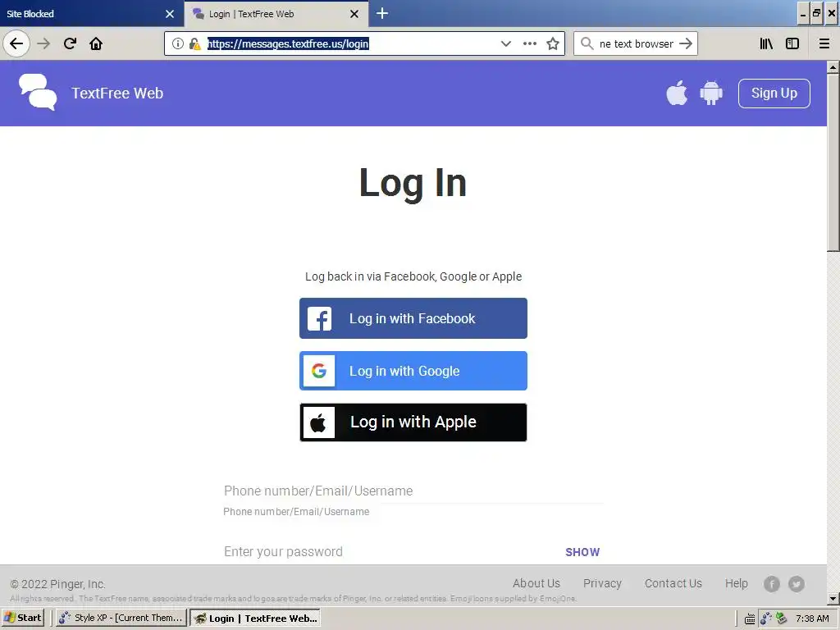Open the Contact Us footer link

[x=673, y=583]
